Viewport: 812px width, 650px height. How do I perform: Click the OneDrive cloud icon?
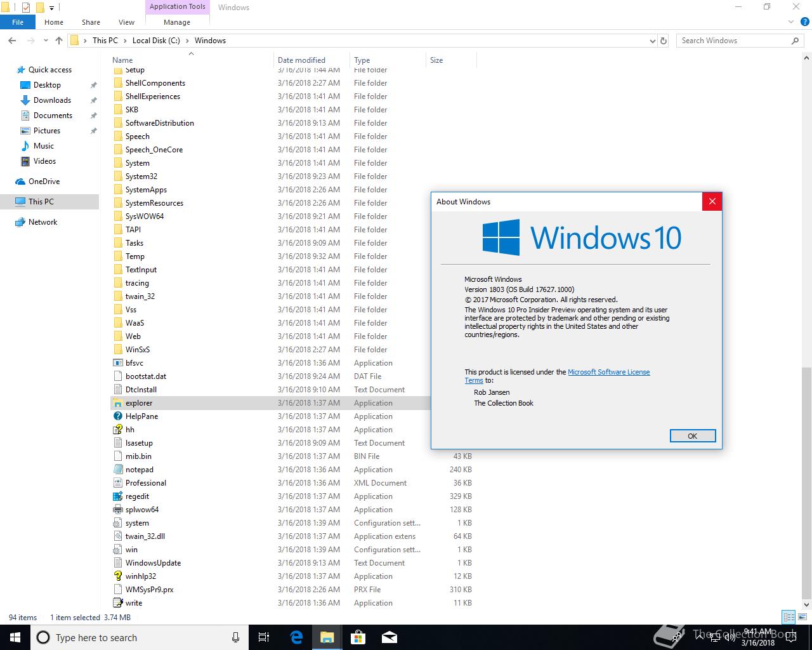pos(21,182)
